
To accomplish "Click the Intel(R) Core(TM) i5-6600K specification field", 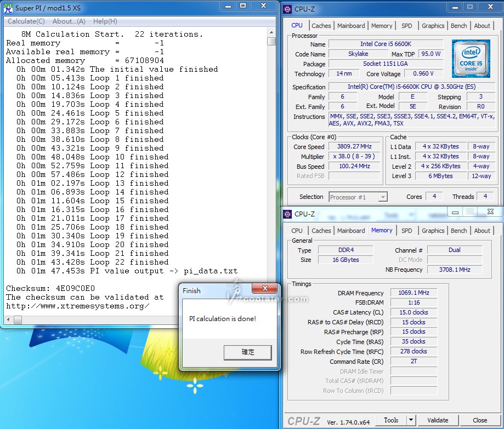I will [412, 87].
